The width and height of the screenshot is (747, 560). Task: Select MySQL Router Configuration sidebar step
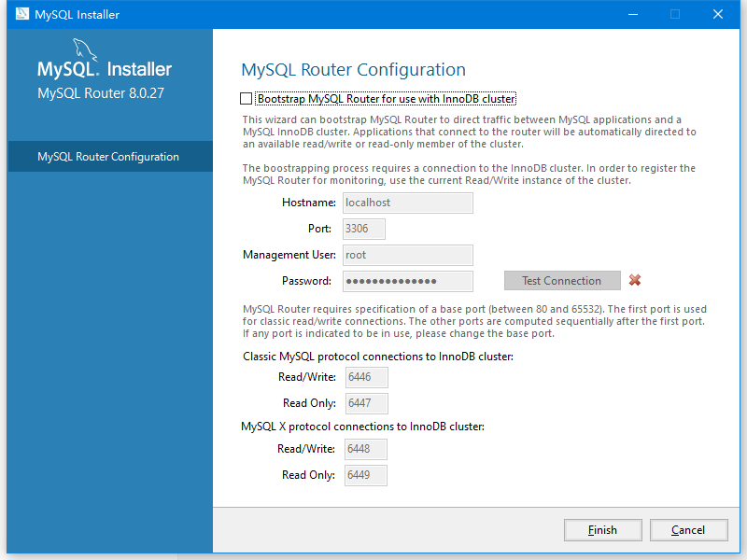(110, 157)
